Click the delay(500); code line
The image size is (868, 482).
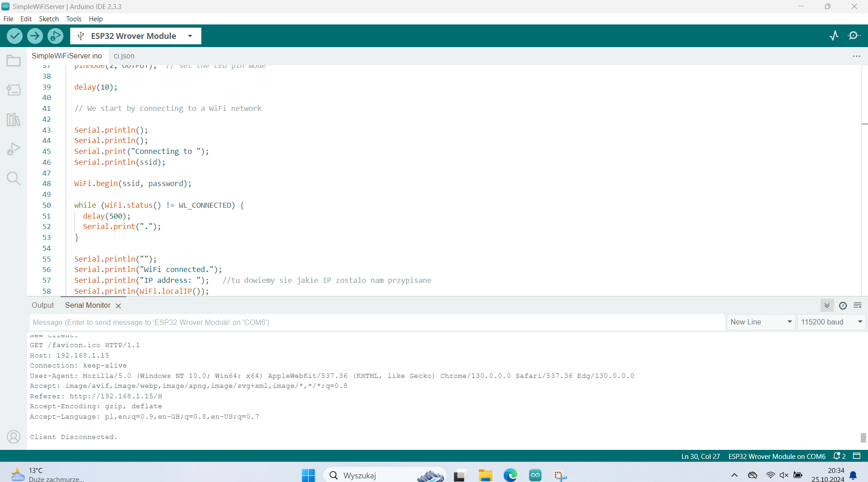106,216
